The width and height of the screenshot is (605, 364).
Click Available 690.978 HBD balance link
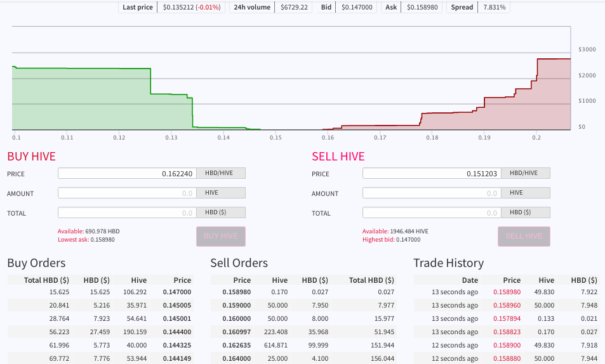point(89,231)
